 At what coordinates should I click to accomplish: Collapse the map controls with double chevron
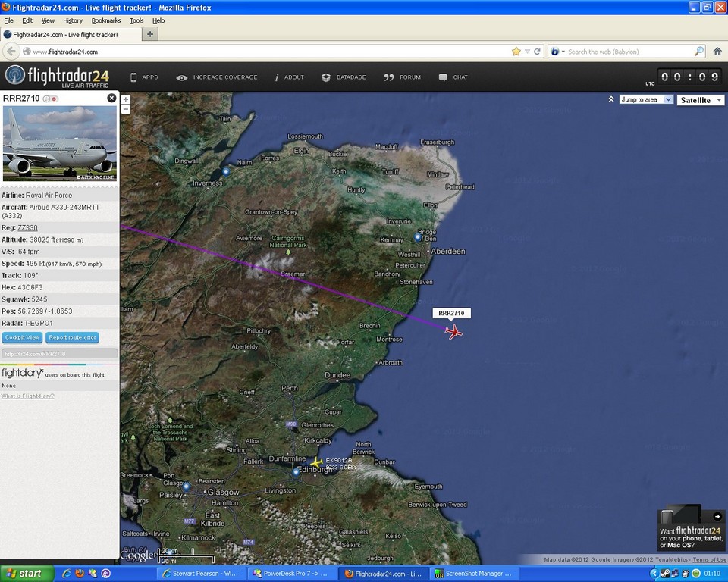tap(611, 99)
